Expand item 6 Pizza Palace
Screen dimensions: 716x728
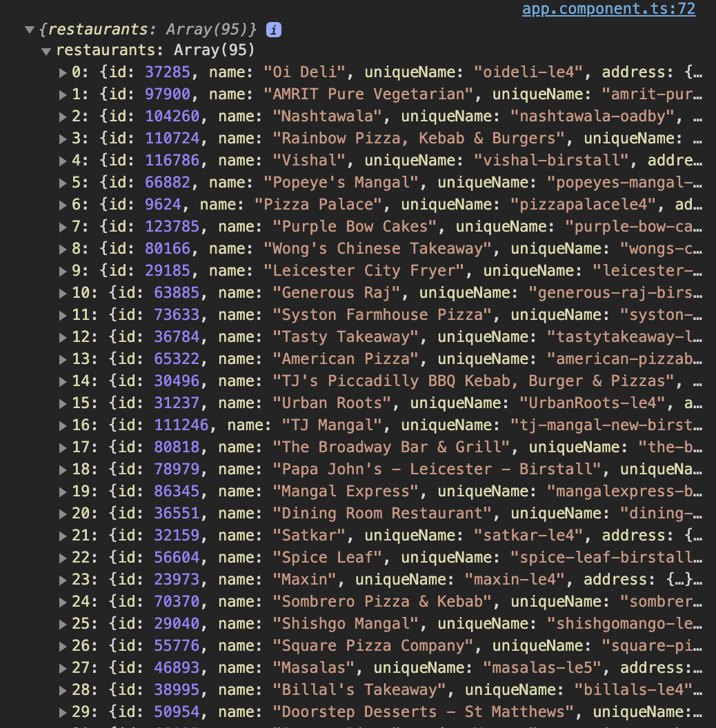click(x=63, y=205)
